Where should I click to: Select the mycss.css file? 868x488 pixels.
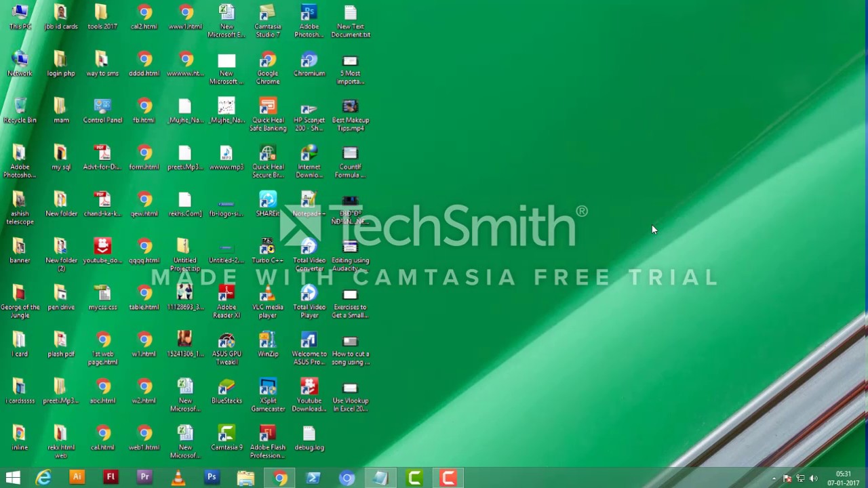click(102, 298)
